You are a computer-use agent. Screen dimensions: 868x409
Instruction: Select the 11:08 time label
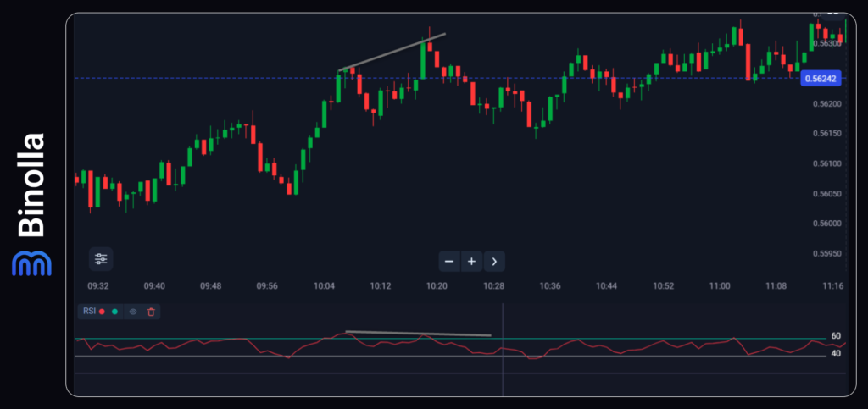click(776, 286)
